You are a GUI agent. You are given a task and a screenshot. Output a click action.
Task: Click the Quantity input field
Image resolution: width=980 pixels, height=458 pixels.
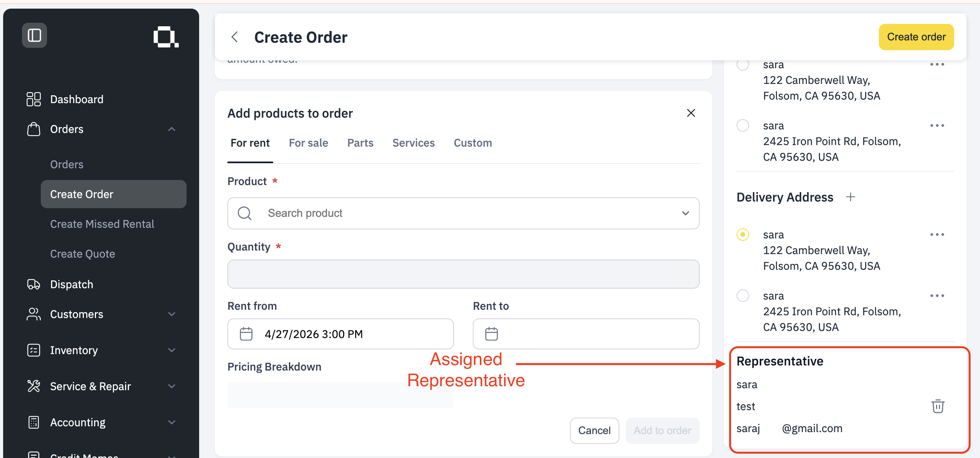click(x=463, y=274)
